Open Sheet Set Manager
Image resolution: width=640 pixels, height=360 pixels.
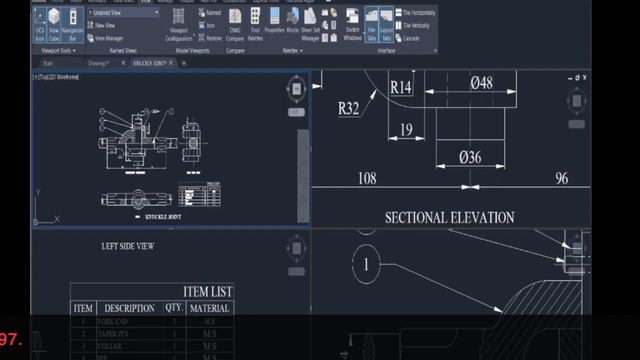310,25
